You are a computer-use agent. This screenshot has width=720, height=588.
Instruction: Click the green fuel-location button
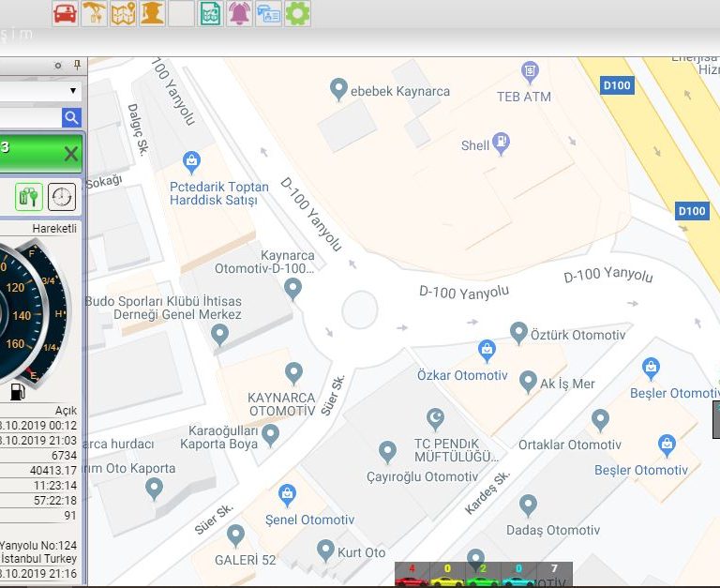coord(29,197)
